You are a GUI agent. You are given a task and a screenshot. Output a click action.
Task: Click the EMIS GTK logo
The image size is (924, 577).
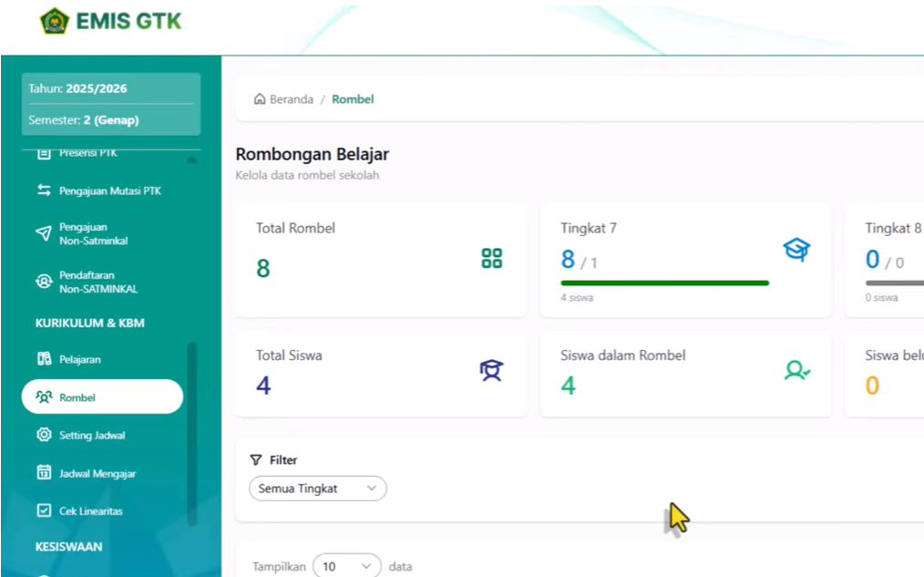coord(109,21)
